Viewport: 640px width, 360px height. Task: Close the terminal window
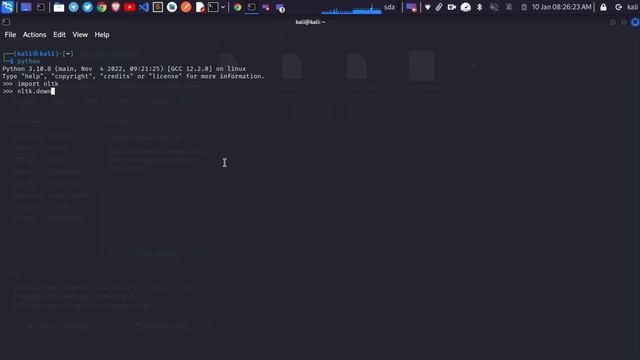pos(635,22)
